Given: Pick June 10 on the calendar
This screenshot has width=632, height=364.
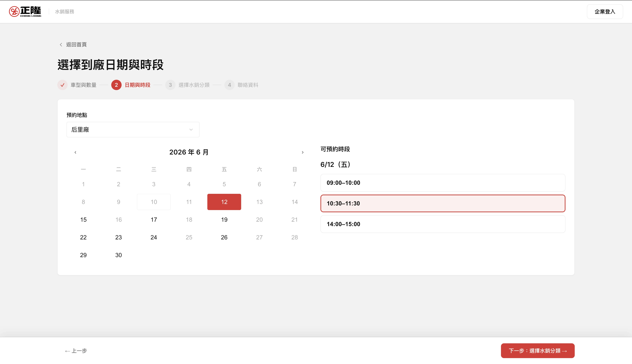Looking at the screenshot, I should (x=154, y=202).
